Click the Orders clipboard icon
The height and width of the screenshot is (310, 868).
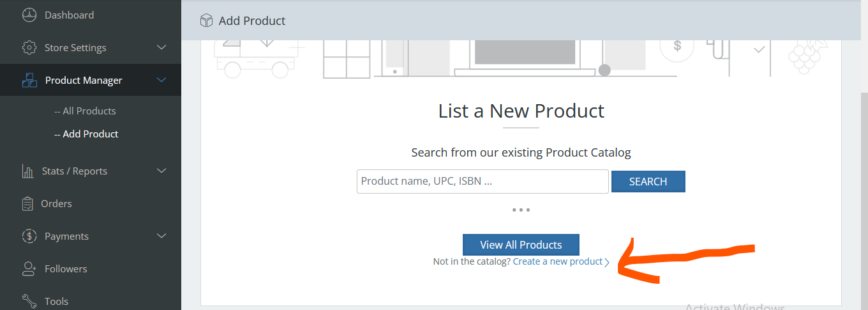[x=28, y=204]
